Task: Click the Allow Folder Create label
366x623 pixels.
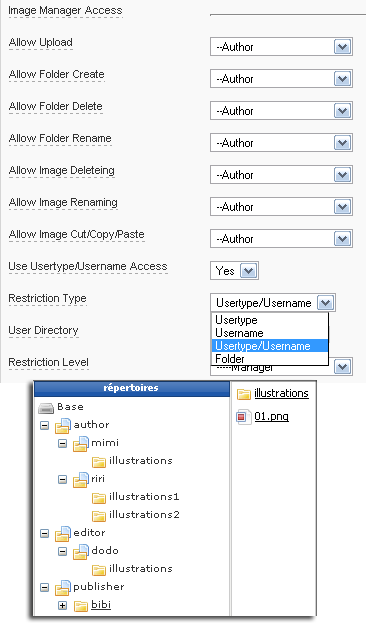Action: (56, 74)
